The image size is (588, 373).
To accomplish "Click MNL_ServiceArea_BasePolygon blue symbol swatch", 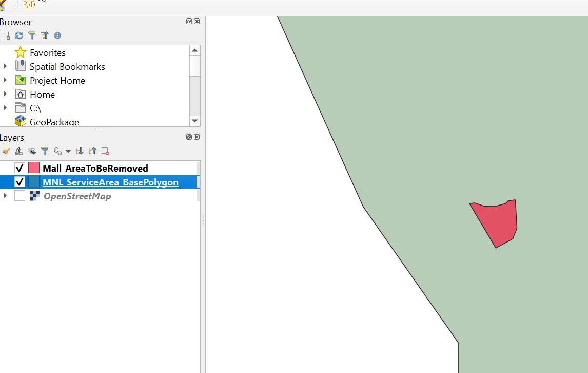I will tap(34, 182).
